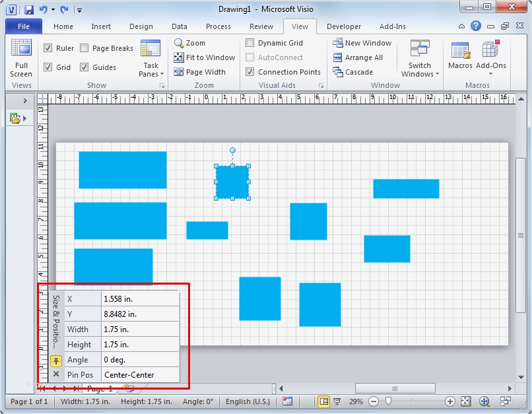
Task: Click Fit to Window icon
Action: coord(178,57)
